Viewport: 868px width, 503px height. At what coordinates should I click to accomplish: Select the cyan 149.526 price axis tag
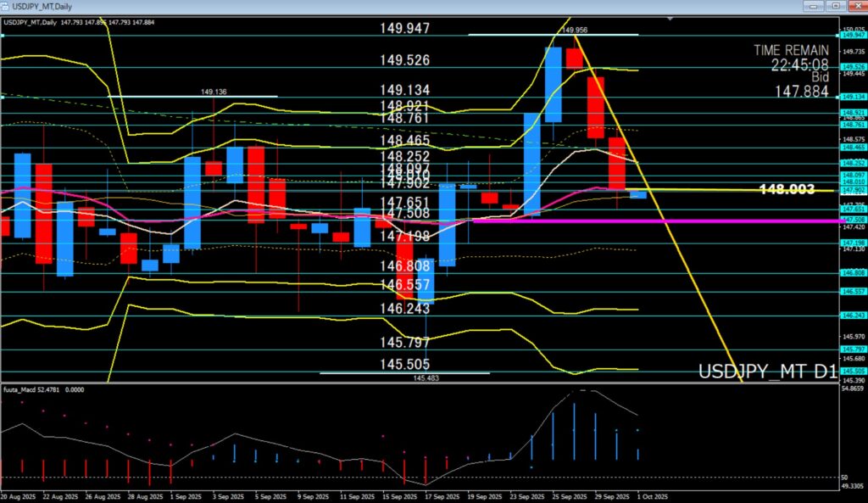click(x=851, y=67)
